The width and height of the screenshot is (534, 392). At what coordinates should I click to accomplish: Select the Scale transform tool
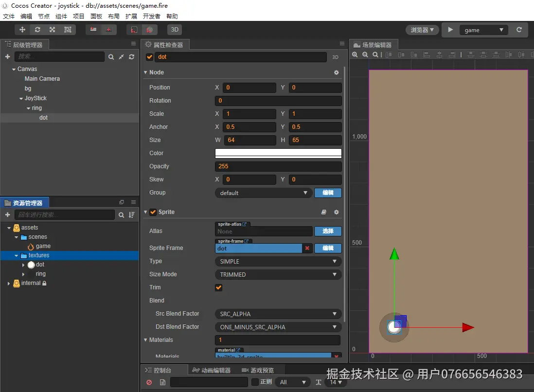point(52,30)
